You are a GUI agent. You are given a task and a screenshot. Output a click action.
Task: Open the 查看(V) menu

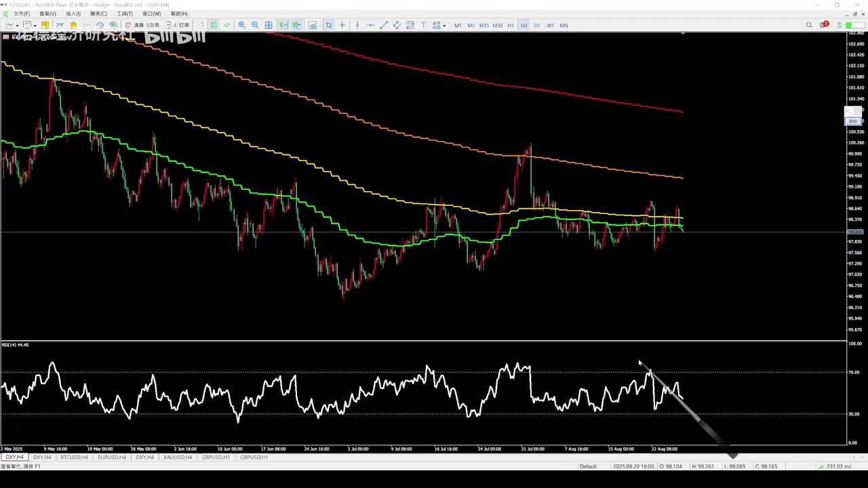47,14
